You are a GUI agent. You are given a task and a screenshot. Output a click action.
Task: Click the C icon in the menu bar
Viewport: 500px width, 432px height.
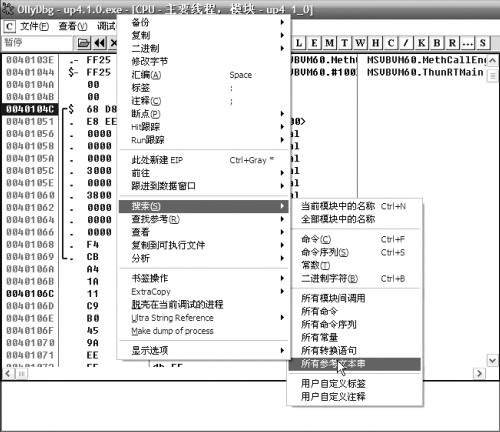[x=9, y=26]
